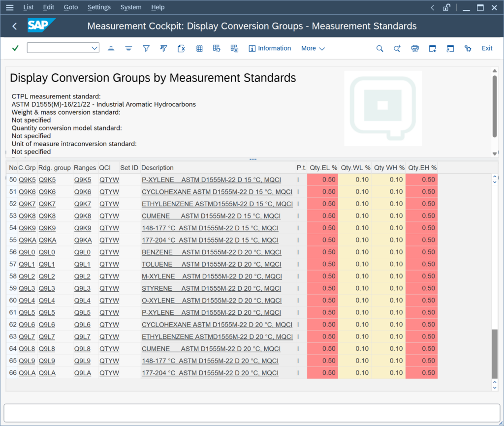Click the header panel scroll-down arrow
The width and height of the screenshot is (504, 426).
tap(495, 153)
